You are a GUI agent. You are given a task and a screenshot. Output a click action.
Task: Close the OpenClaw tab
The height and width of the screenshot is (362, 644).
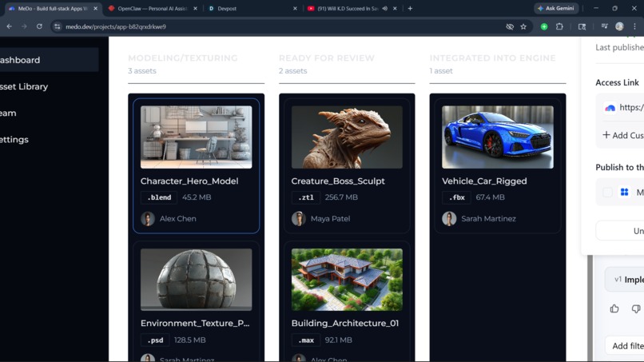coord(195,8)
